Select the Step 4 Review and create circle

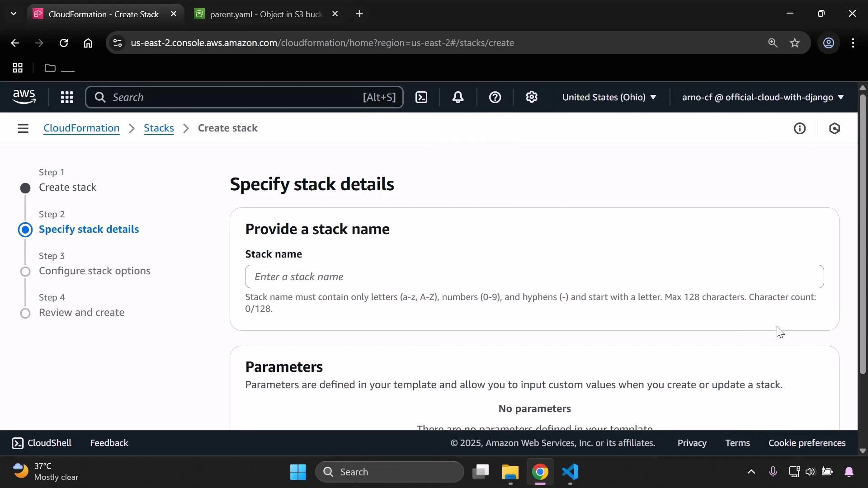click(x=26, y=313)
